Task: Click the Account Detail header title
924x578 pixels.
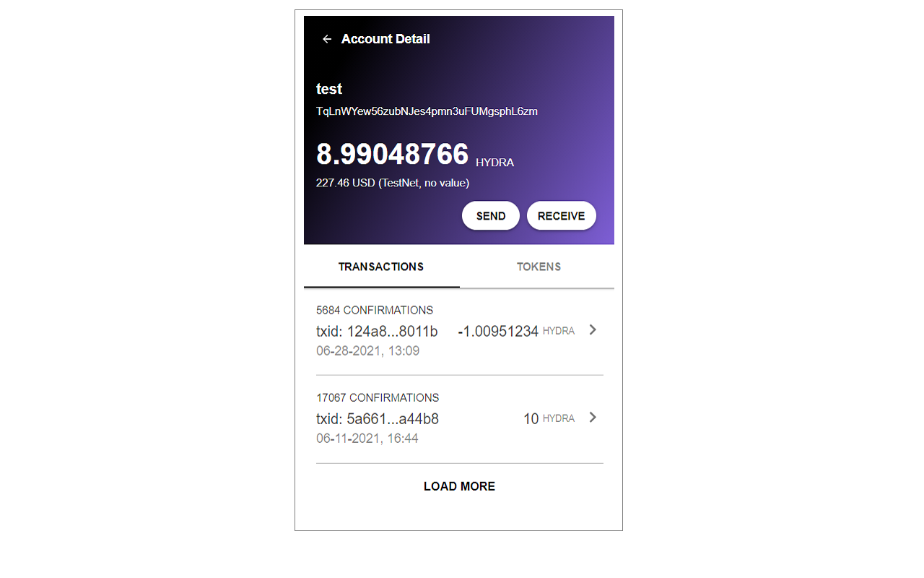Action: pyautogui.click(x=385, y=39)
